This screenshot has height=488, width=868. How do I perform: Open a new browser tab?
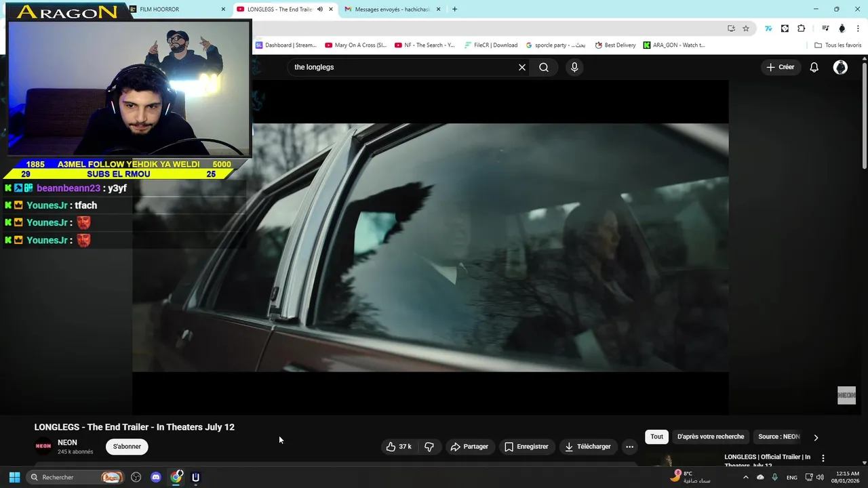(454, 9)
